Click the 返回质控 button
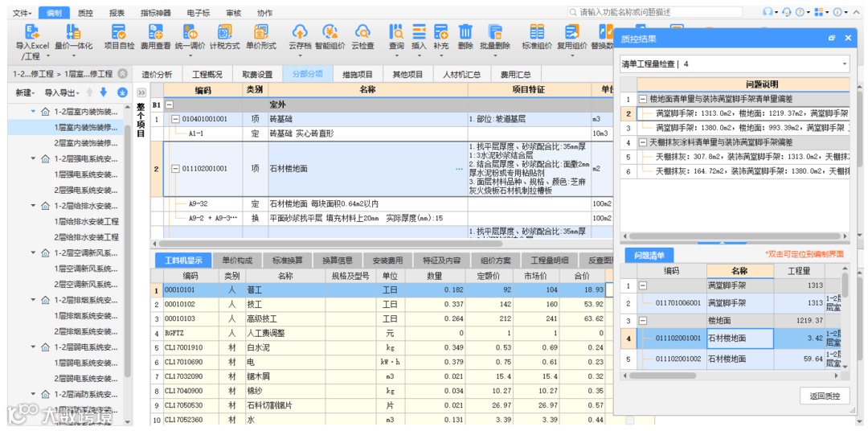Image resolution: width=868 pixels, height=431 pixels. (825, 396)
